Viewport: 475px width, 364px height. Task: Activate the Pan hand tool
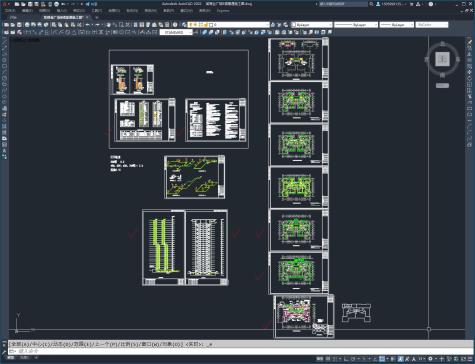coord(108,25)
